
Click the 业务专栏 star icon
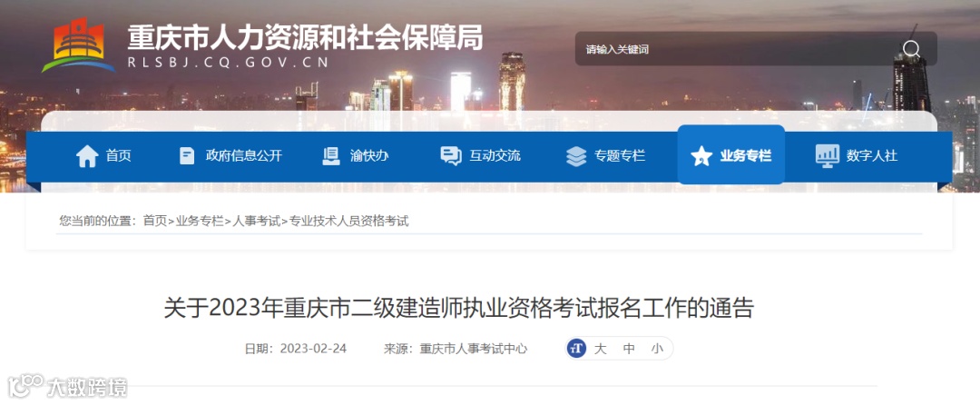click(701, 155)
